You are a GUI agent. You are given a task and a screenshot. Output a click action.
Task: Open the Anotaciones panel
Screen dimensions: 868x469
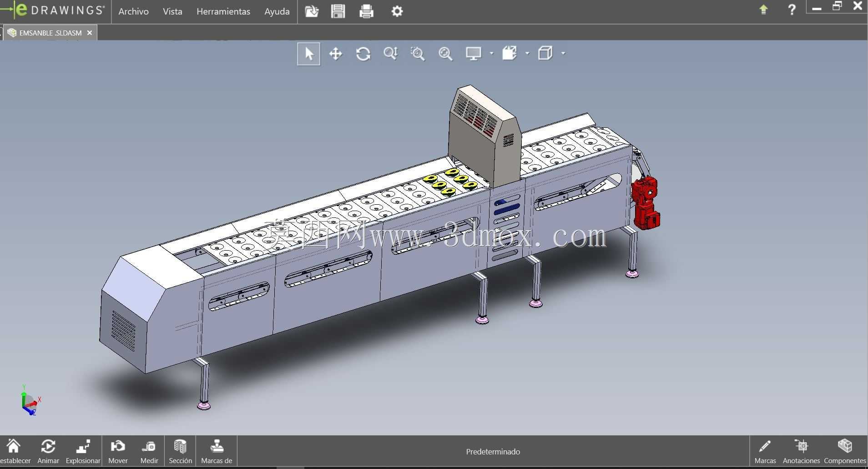[x=801, y=452]
